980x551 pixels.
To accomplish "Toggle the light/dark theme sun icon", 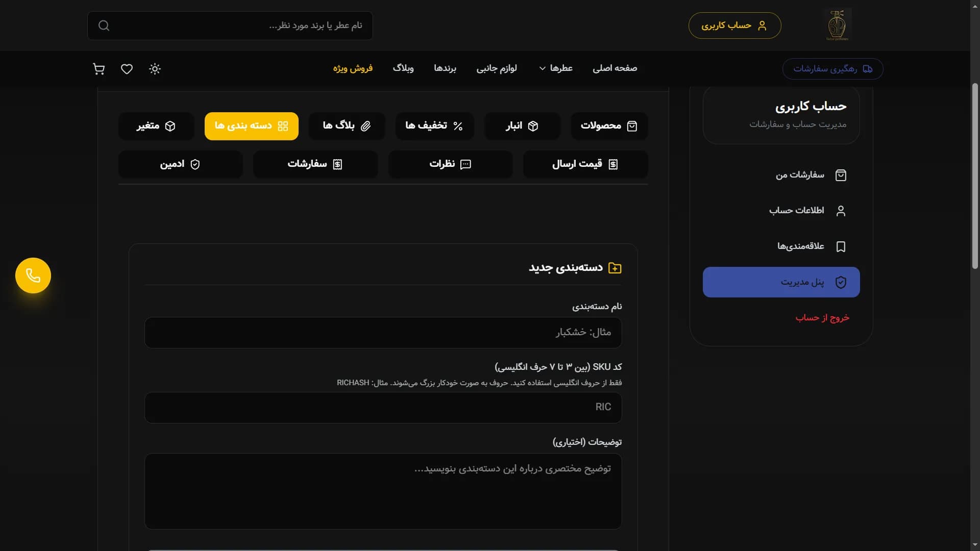I will (x=155, y=69).
